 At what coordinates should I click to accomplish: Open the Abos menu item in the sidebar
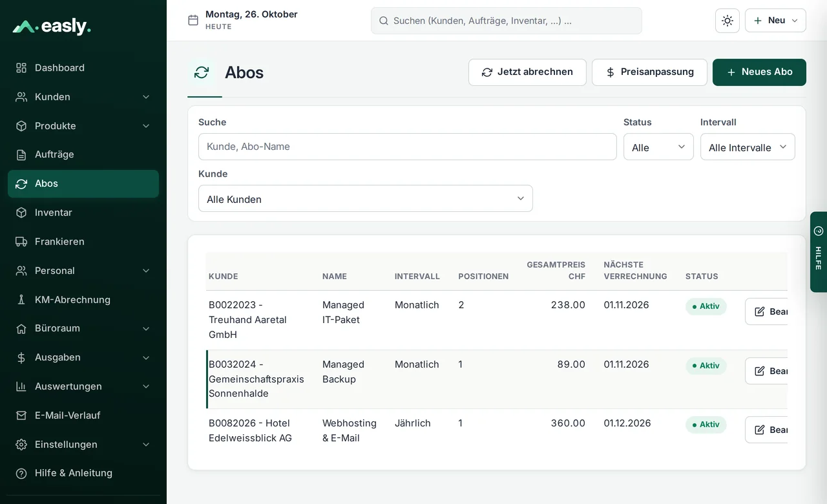pyautogui.click(x=83, y=184)
